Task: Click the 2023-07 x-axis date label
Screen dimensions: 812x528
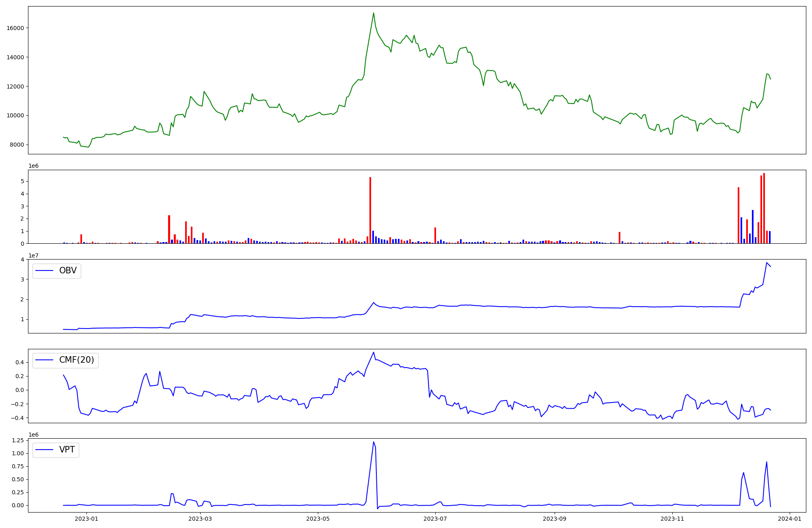Action: click(435, 519)
